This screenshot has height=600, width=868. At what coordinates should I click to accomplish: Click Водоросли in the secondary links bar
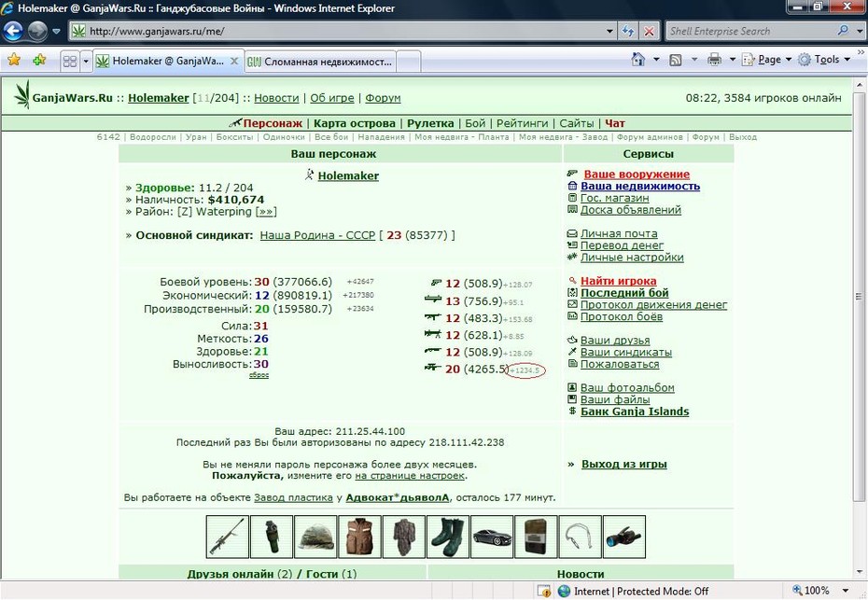point(153,137)
